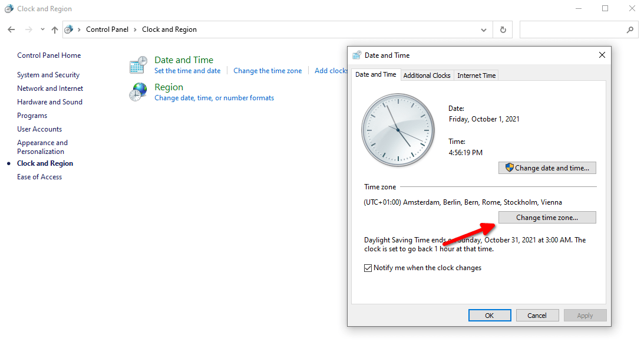Click the Region globe icon
Image resolution: width=644 pixels, height=348 pixels.
pos(138,91)
